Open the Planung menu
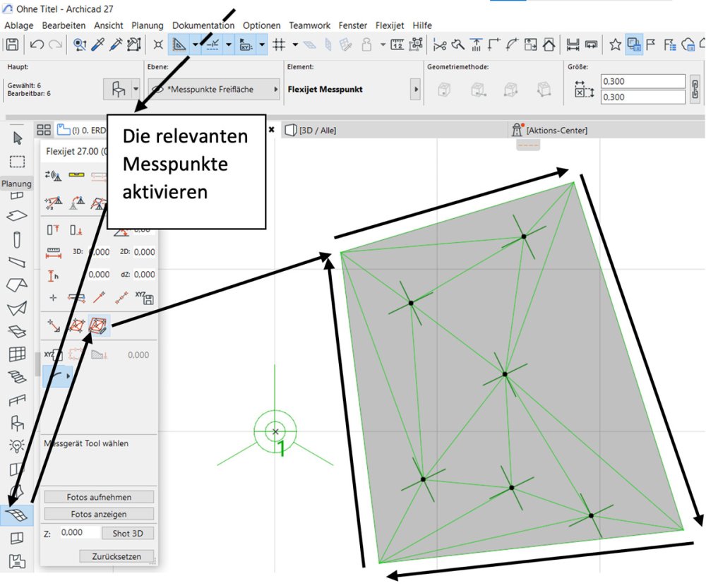 click(148, 25)
